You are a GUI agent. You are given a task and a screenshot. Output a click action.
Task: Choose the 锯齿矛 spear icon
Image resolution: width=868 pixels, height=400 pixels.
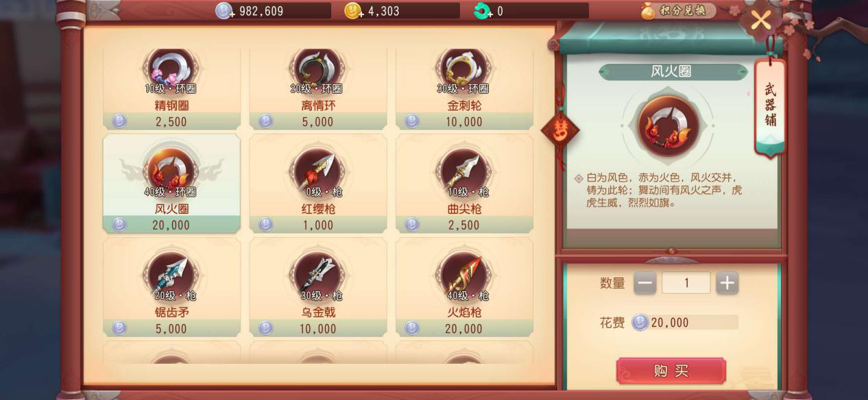(171, 275)
